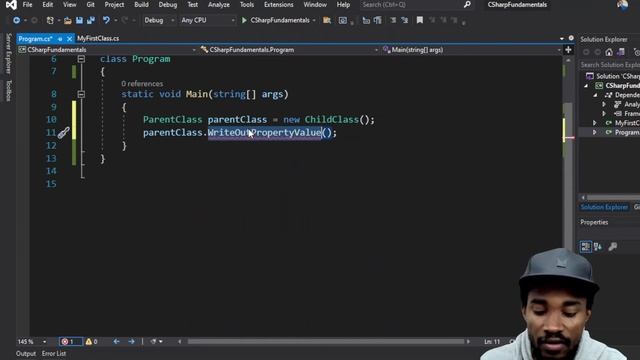Open the File menu
The height and width of the screenshot is (360, 640).
pyautogui.click(x=27, y=4)
